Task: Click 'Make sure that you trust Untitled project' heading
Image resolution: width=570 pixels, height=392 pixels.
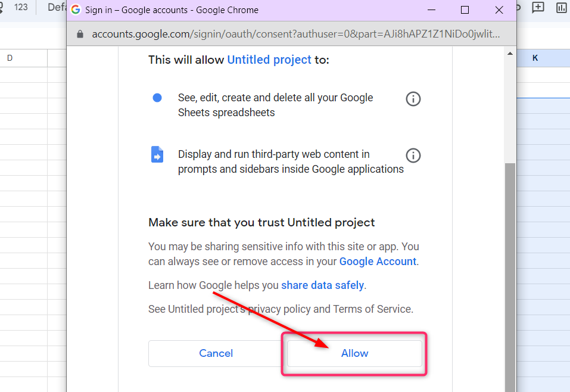Action: tap(261, 223)
